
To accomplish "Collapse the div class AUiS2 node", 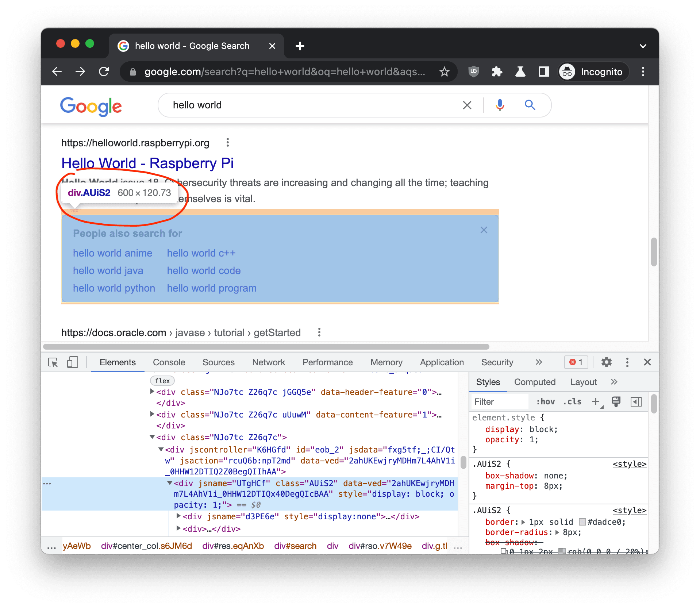I will coord(170,483).
